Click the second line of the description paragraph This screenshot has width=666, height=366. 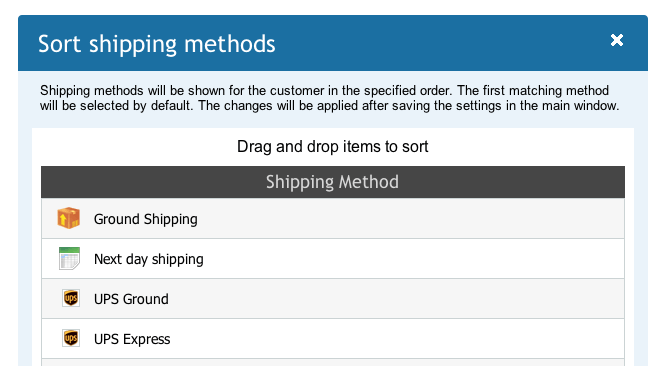tap(330, 105)
